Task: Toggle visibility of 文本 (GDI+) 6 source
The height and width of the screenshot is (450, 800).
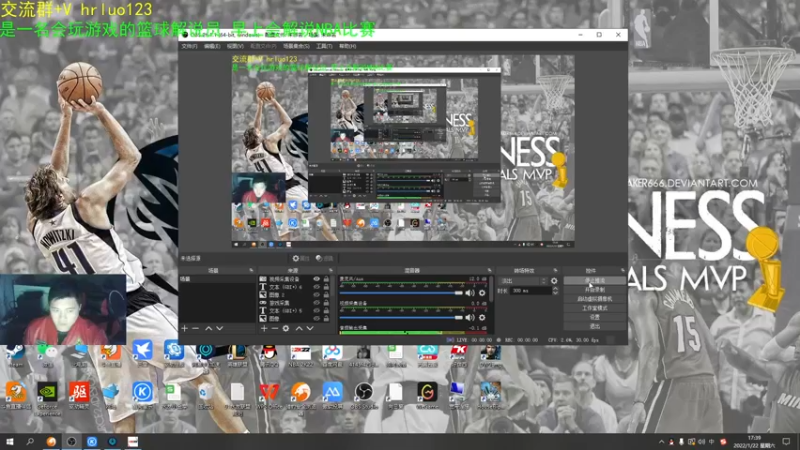Action: pos(316,287)
